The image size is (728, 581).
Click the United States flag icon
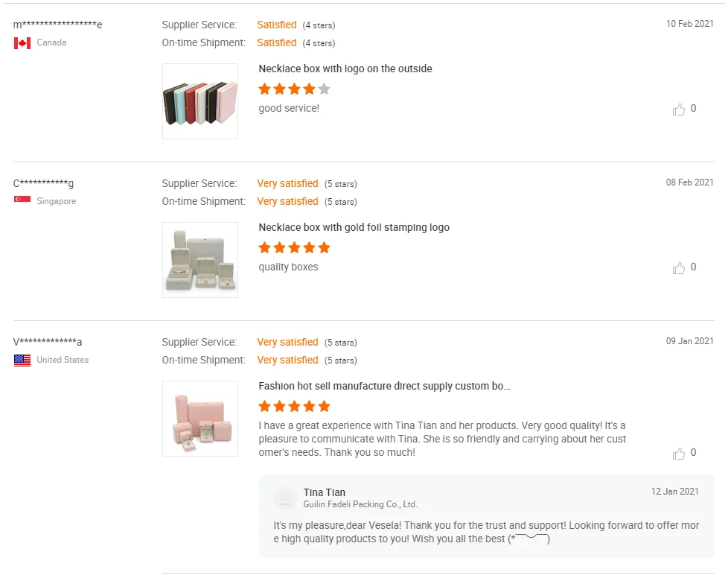22,361
